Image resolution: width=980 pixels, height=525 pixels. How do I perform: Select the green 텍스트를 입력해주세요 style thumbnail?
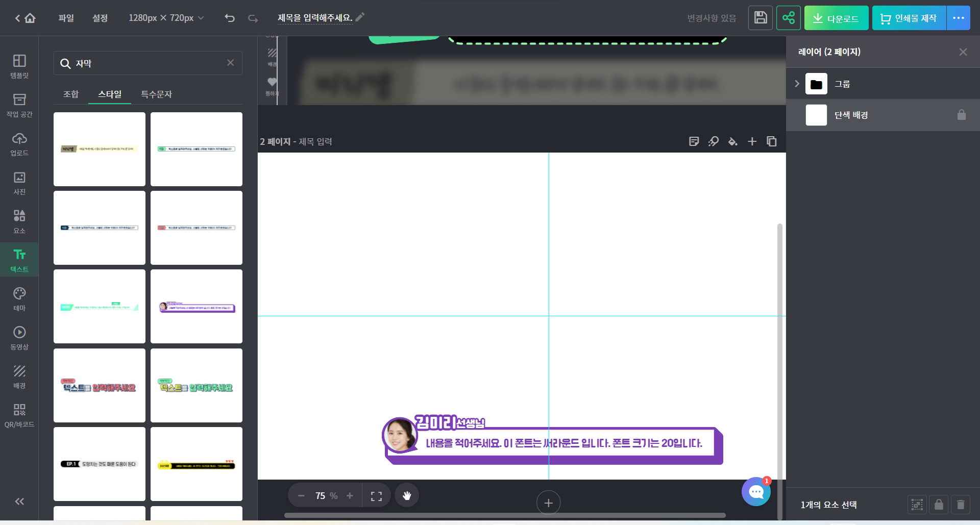point(197,385)
